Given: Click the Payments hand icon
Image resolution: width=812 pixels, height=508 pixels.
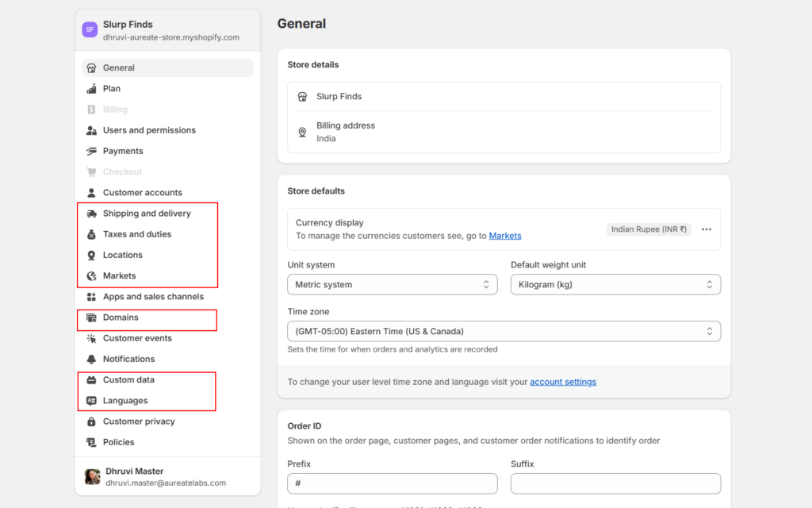Looking at the screenshot, I should point(92,151).
